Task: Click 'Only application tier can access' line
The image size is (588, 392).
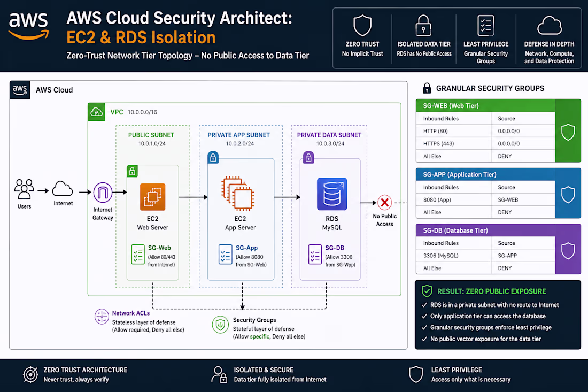Action: pos(488,316)
